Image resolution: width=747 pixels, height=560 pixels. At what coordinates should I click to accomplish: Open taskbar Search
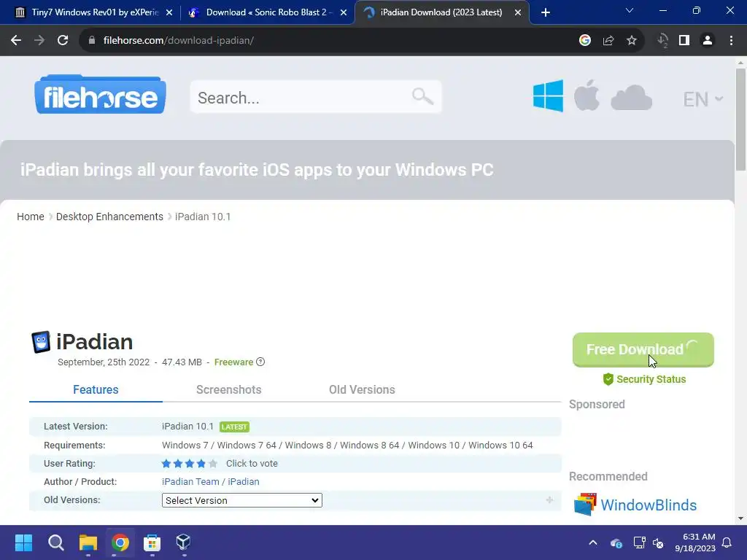coord(55,542)
